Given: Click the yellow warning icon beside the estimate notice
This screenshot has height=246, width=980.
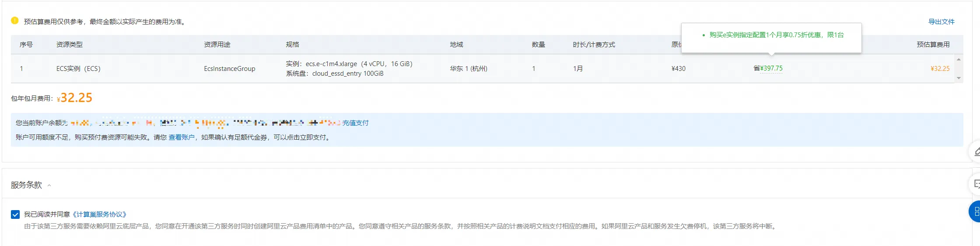Looking at the screenshot, I should coord(15,21).
